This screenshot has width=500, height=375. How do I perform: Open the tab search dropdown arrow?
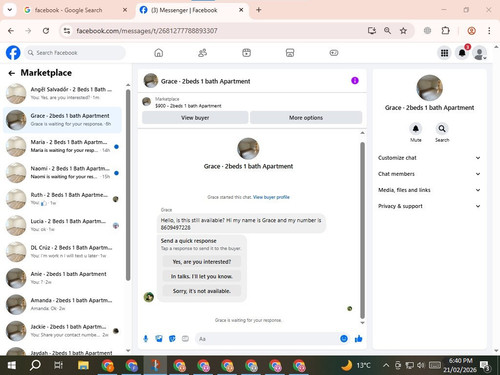click(10, 10)
